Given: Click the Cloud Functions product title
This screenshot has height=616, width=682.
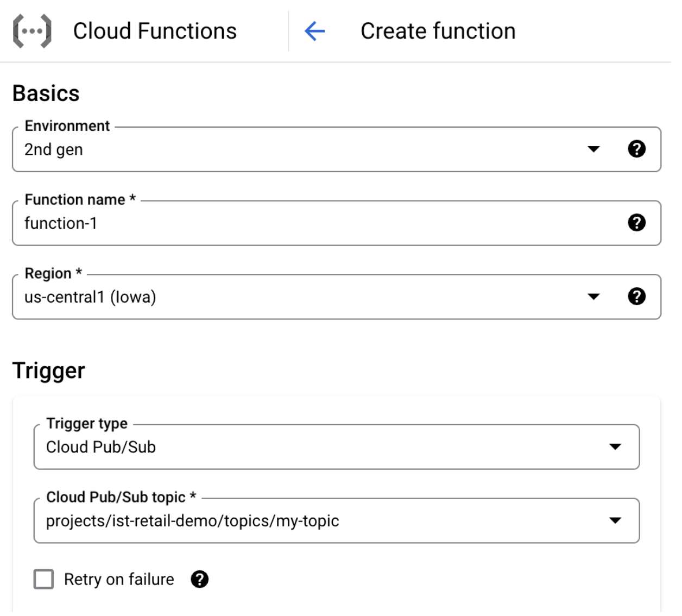Looking at the screenshot, I should [155, 32].
